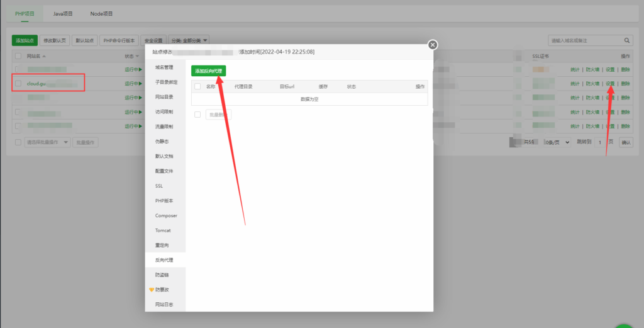Close the site modification dialog
This screenshot has height=328, width=644.
point(433,45)
